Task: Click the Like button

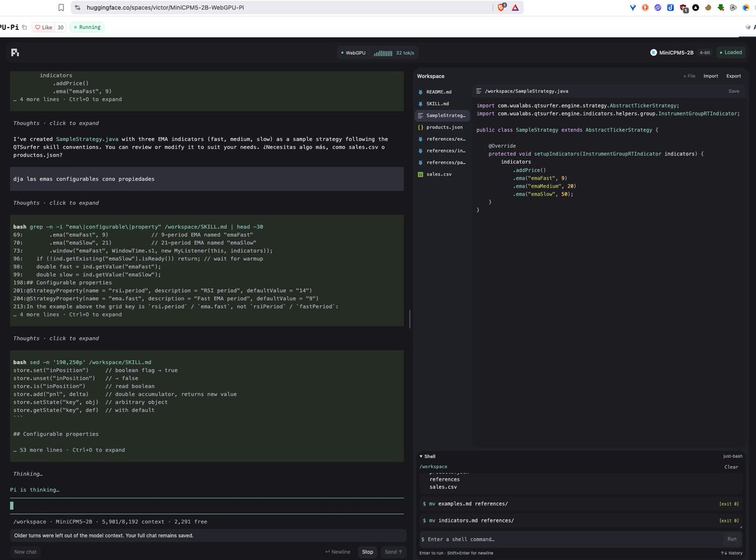Action: pyautogui.click(x=43, y=27)
